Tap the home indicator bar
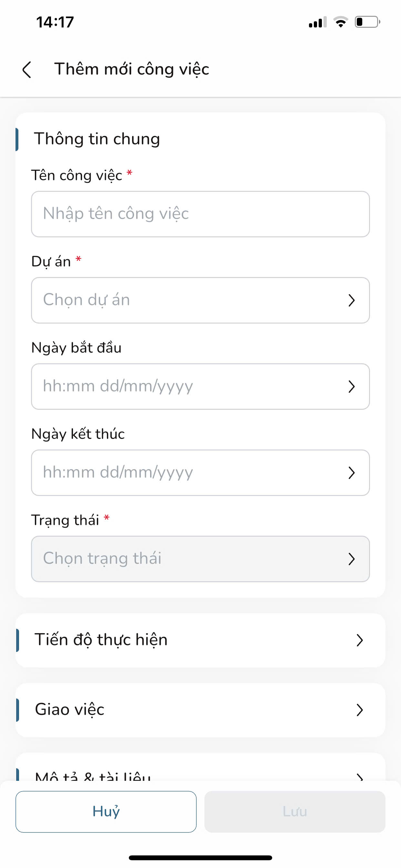401x868 pixels. 200,858
